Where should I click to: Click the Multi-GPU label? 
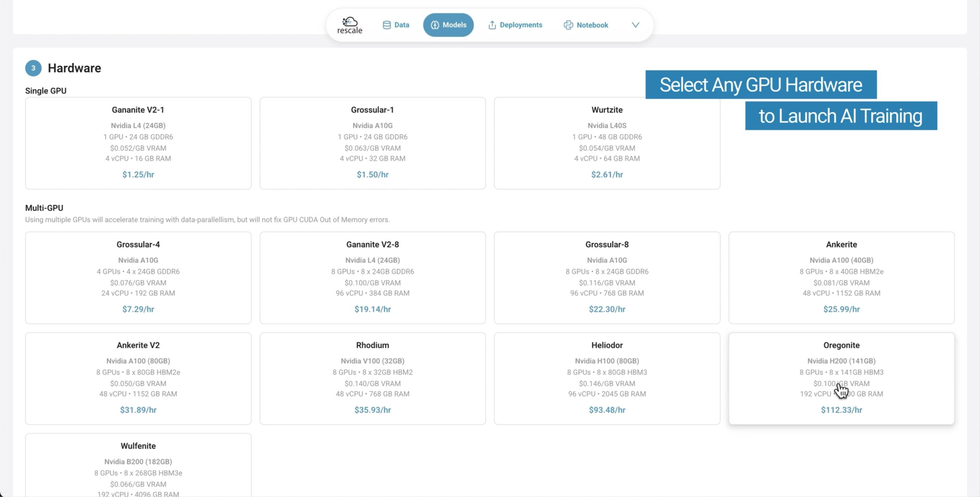[44, 208]
